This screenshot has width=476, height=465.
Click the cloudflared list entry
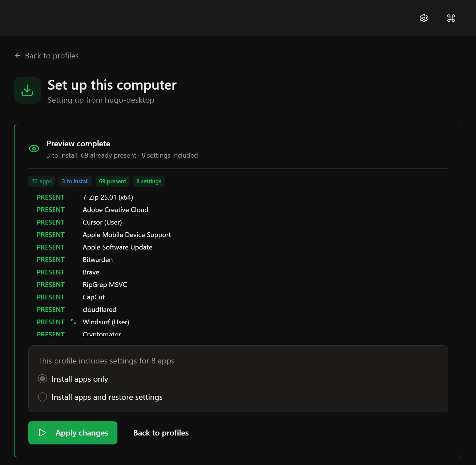tap(99, 310)
